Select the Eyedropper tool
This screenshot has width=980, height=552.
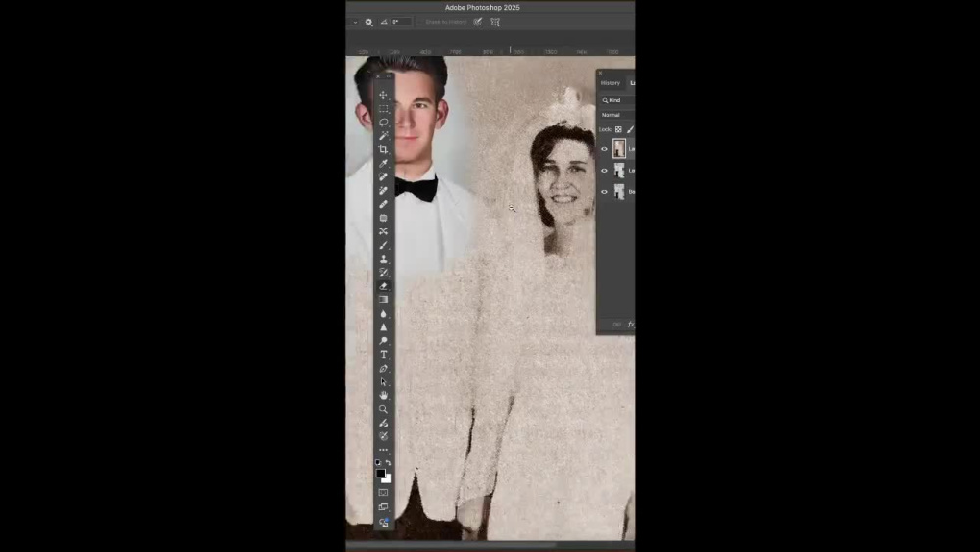(384, 163)
